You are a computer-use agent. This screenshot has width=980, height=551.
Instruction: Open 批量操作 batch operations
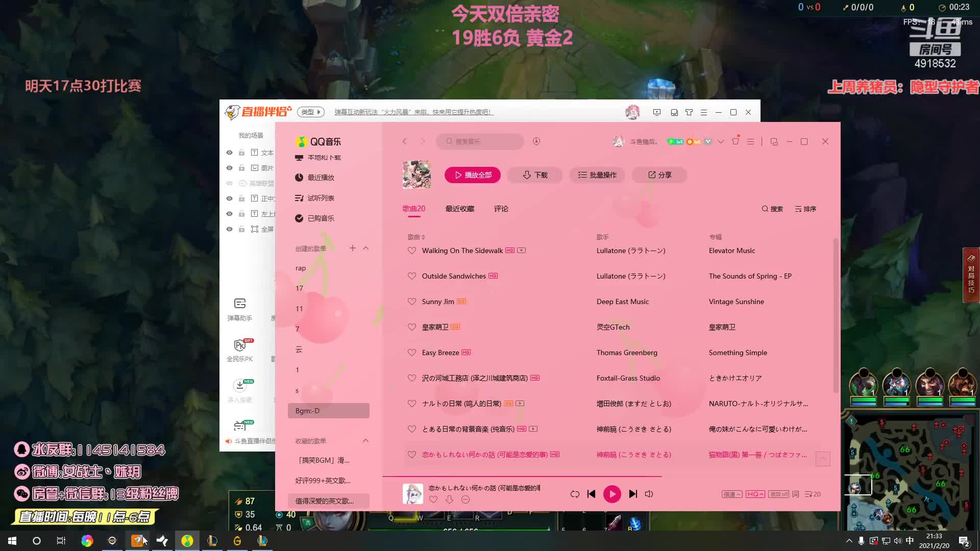597,175
